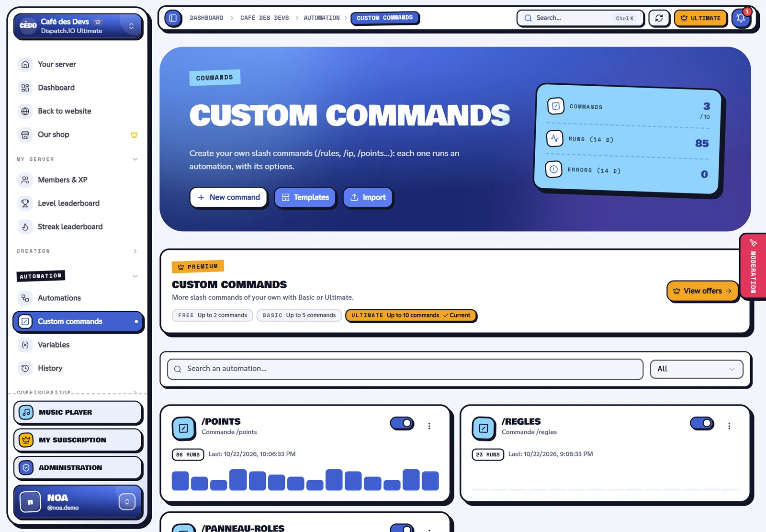Open the notifications bell

[741, 18]
